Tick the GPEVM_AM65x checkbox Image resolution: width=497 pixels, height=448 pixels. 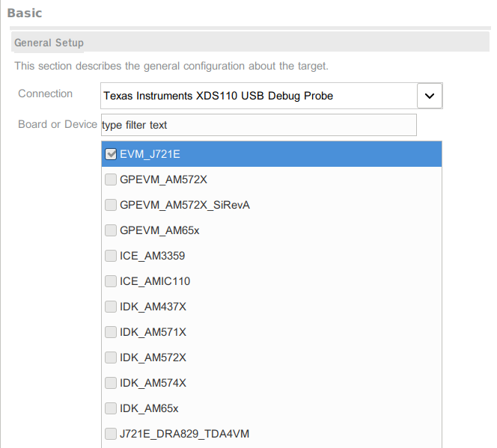[x=111, y=230]
